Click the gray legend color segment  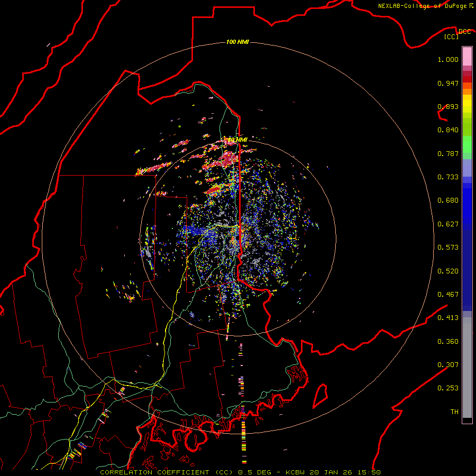[x=467, y=368]
